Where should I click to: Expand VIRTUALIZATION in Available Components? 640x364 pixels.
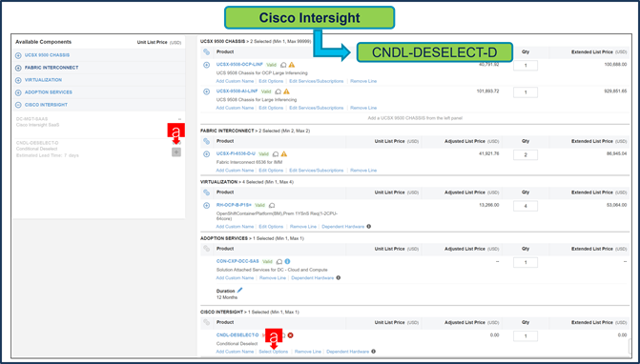point(18,80)
